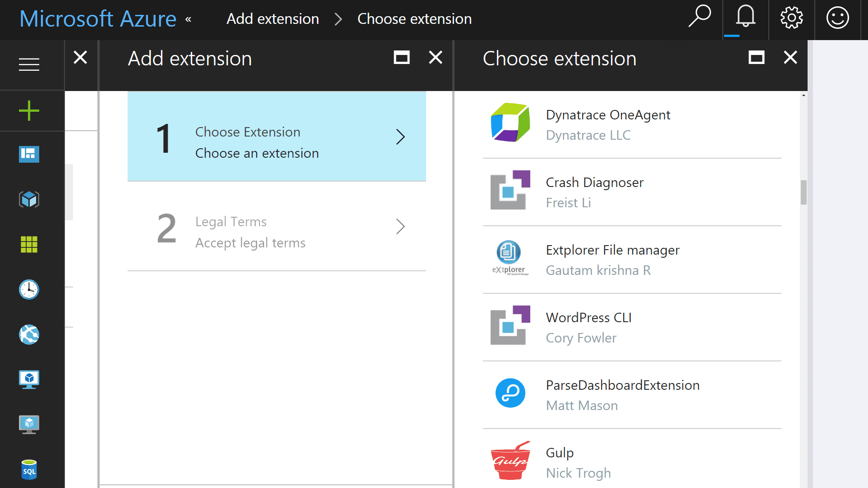The height and width of the screenshot is (488, 868).
Task: Open SQL databases sidebar icon
Action: (x=29, y=470)
